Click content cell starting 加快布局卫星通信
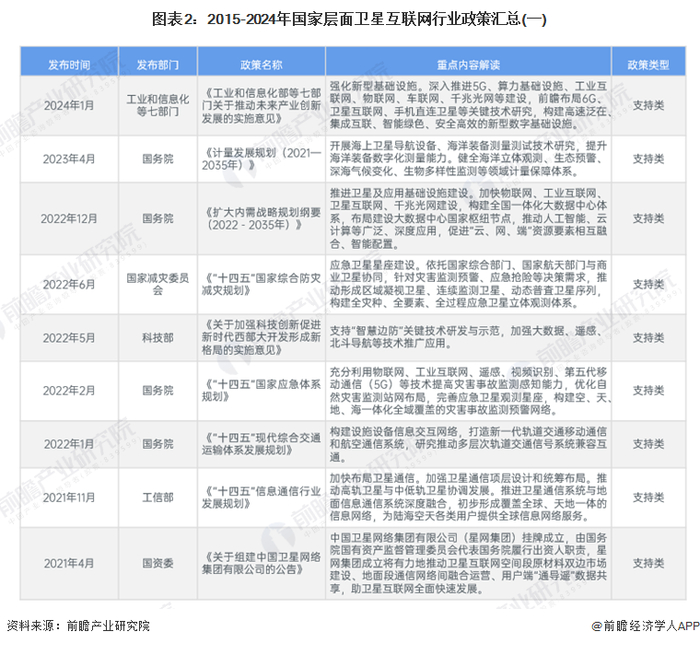This screenshot has width=700, height=645. 468,497
